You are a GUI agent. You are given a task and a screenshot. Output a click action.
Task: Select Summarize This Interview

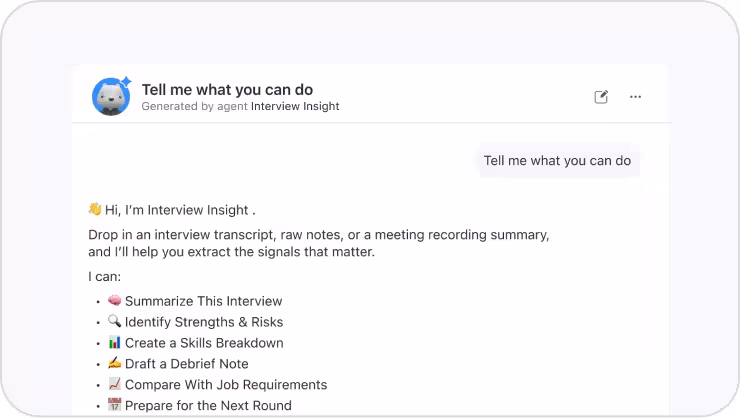coord(203,301)
